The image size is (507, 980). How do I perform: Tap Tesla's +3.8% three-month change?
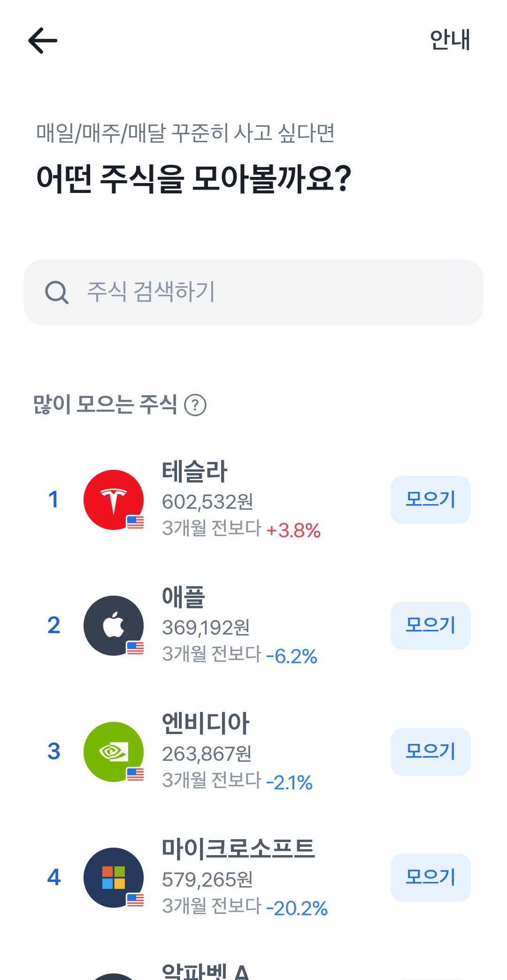[293, 530]
